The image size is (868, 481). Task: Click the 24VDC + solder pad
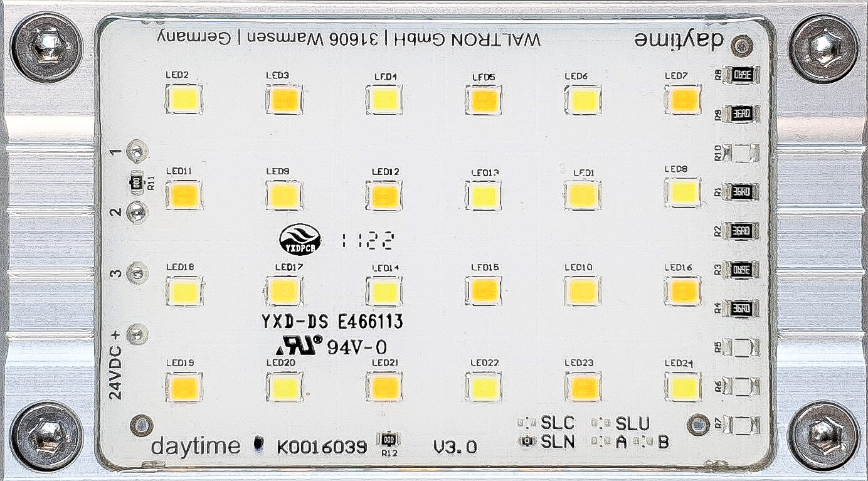tap(136, 334)
